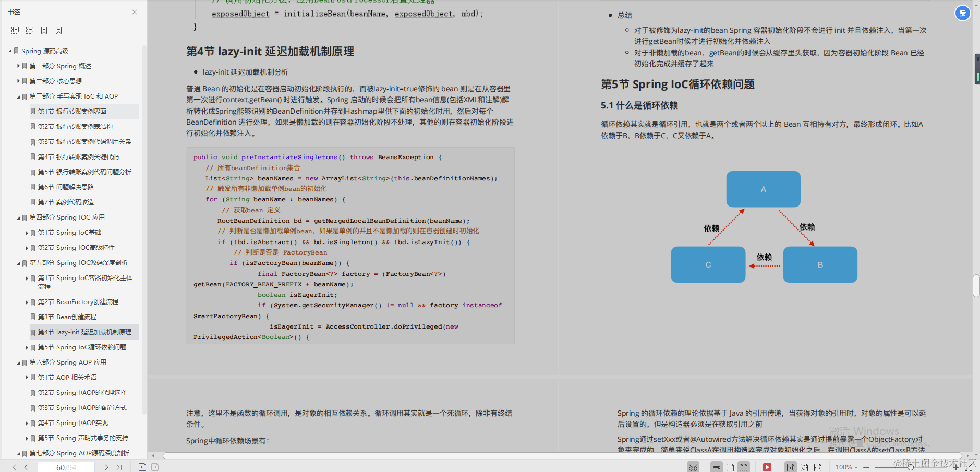Expand 第一部分 Spring 概述 bookmark

coord(18,66)
